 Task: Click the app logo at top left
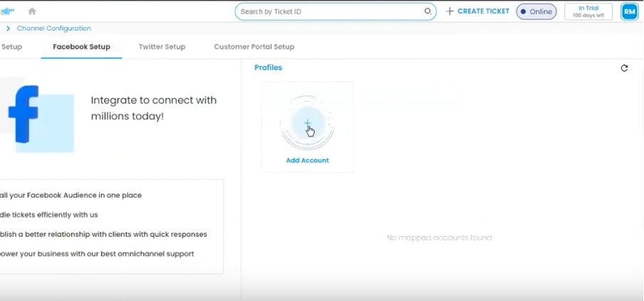pos(7,11)
